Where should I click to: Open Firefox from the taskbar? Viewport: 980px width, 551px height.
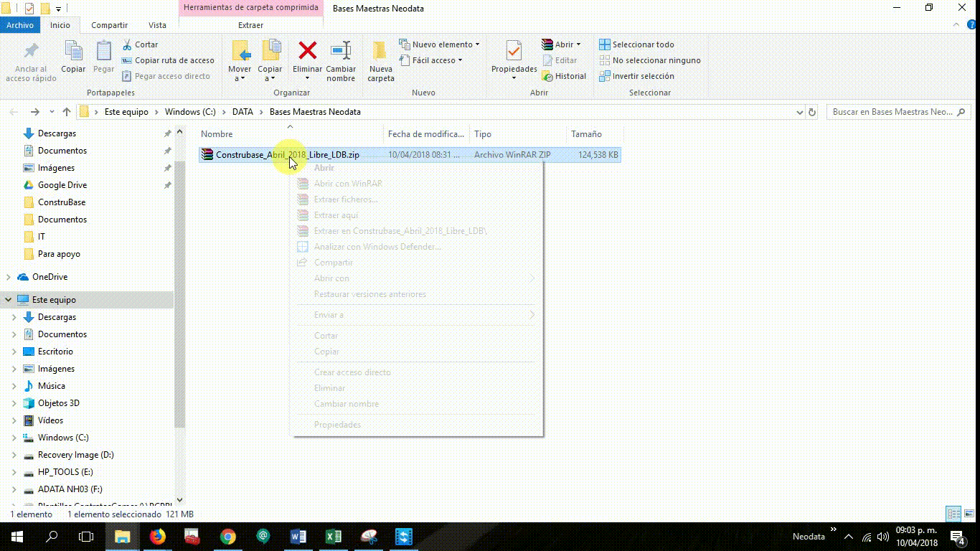157,537
